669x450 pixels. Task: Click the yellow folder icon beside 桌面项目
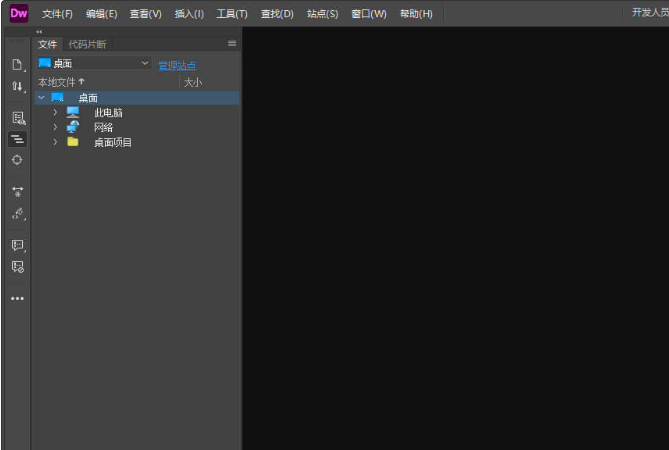tap(73, 142)
